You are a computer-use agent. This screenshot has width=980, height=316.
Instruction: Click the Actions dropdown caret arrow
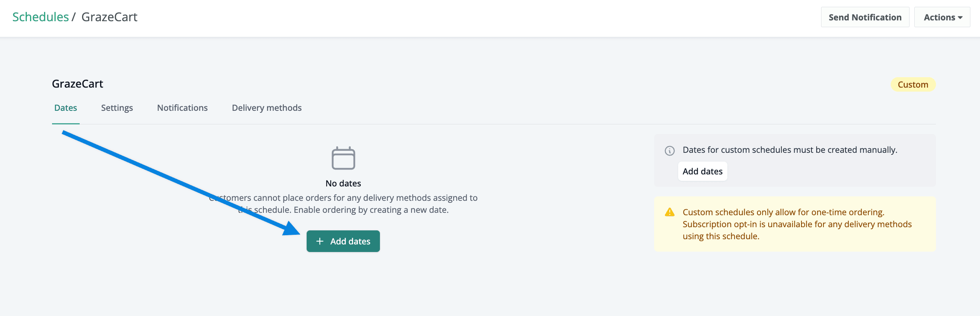(x=960, y=18)
